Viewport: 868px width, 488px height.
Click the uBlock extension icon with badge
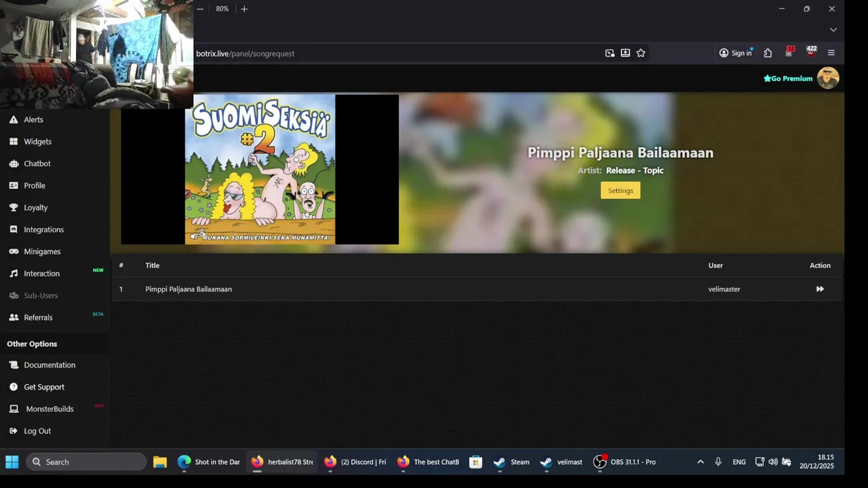[789, 52]
